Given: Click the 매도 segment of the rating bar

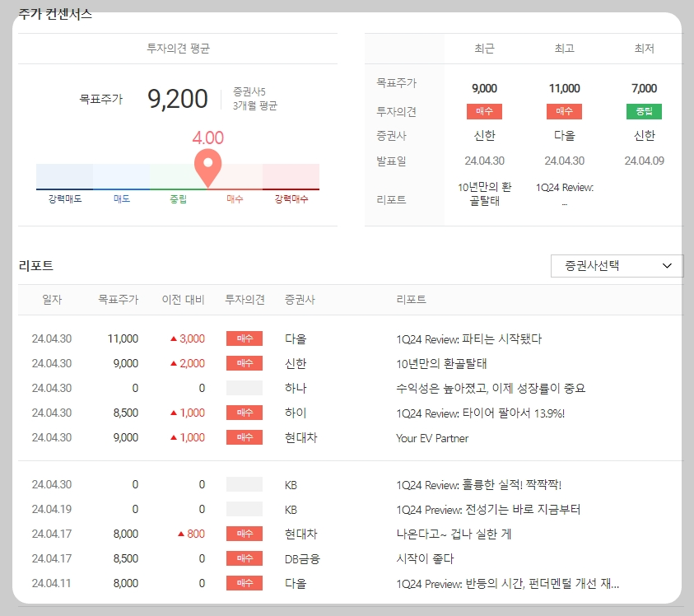Looking at the screenshot, I should 121,177.
